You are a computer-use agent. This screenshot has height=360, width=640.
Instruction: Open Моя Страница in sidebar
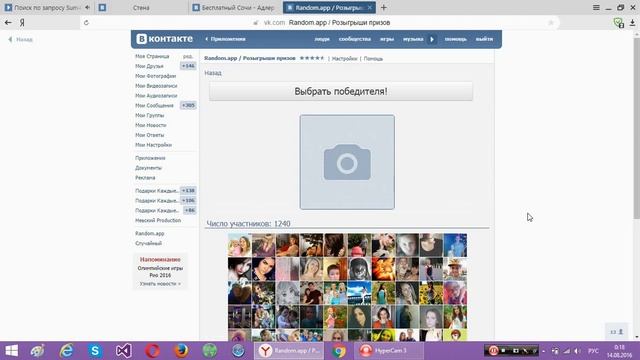[x=152, y=56]
